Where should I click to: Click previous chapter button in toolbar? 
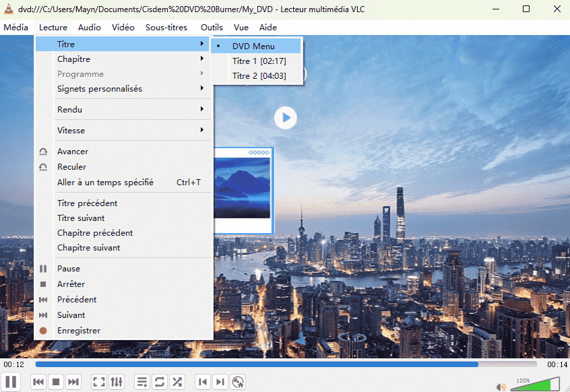203,382
